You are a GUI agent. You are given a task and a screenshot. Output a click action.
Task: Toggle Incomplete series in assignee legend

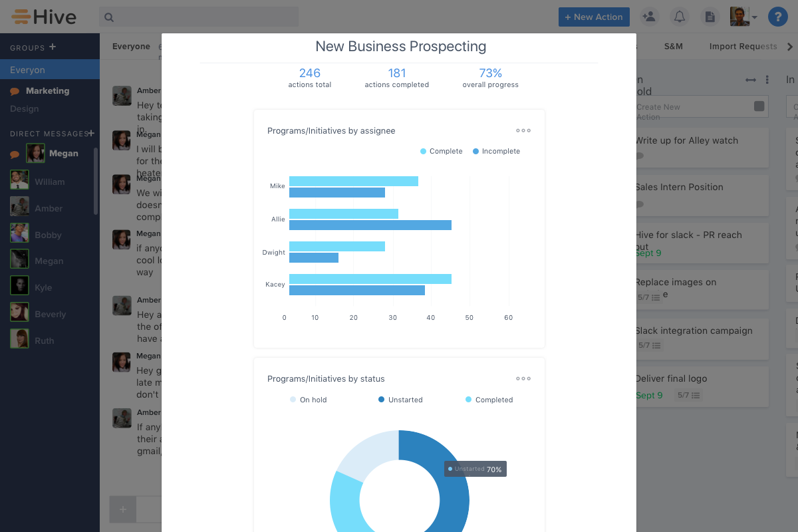point(496,152)
